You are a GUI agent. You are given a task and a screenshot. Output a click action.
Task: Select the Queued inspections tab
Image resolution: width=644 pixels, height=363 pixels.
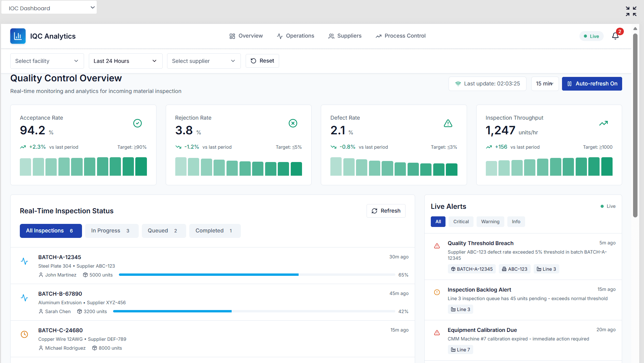pyautogui.click(x=164, y=231)
